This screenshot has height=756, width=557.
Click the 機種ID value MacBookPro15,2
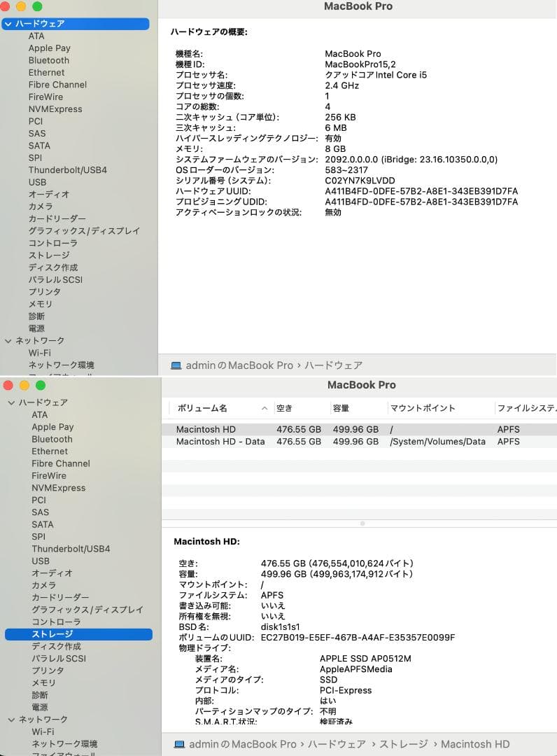(x=360, y=64)
